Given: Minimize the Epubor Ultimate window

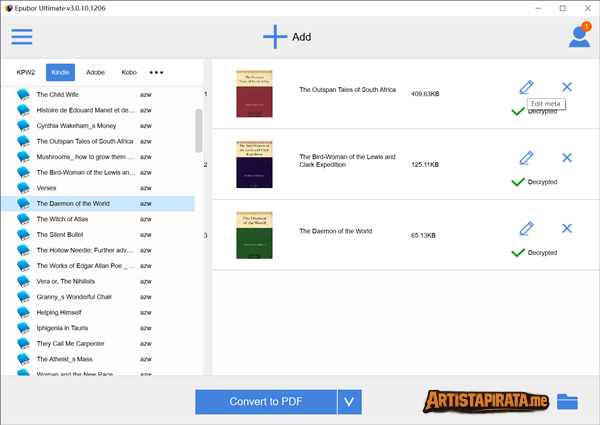Looking at the screenshot, I should [538, 8].
